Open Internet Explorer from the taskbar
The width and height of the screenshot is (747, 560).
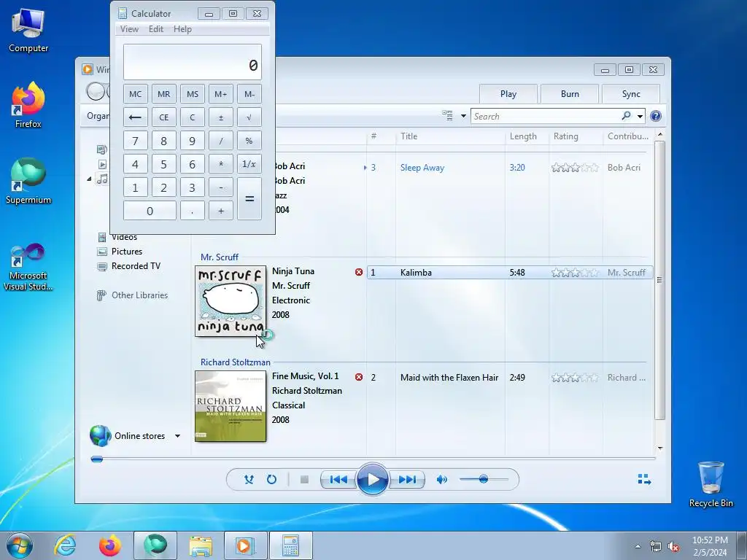click(x=65, y=545)
